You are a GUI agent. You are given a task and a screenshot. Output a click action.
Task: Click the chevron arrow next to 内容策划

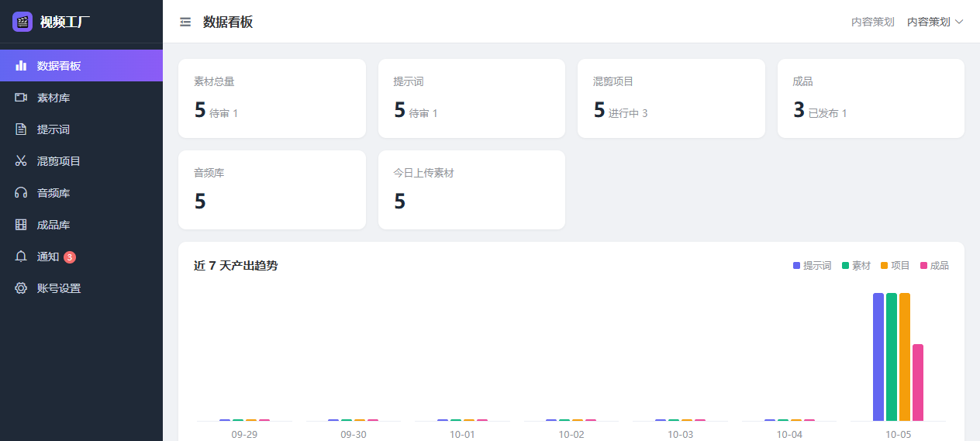pyautogui.click(x=959, y=22)
